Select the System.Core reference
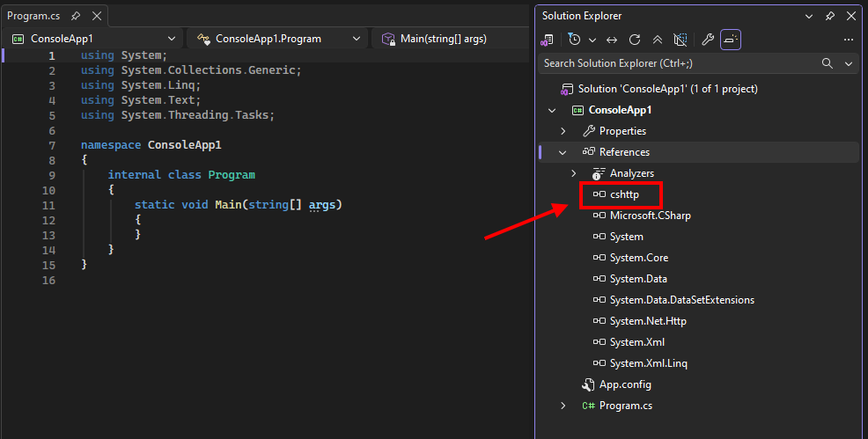Viewport: 868px width, 439px height. pyautogui.click(x=639, y=258)
